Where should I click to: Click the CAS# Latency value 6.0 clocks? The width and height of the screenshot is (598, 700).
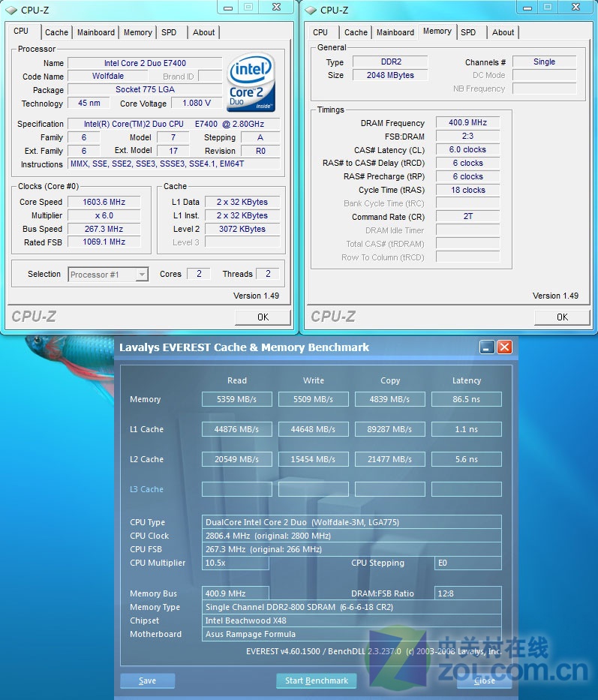467,149
